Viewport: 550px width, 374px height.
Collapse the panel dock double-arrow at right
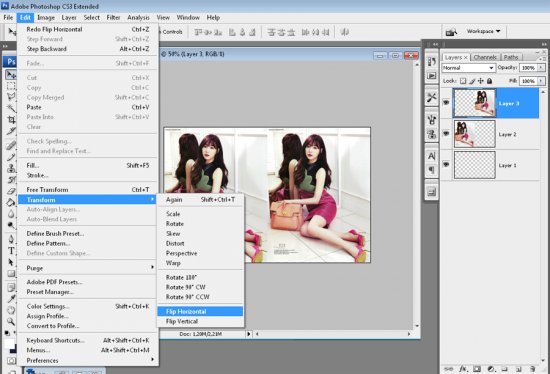544,44
